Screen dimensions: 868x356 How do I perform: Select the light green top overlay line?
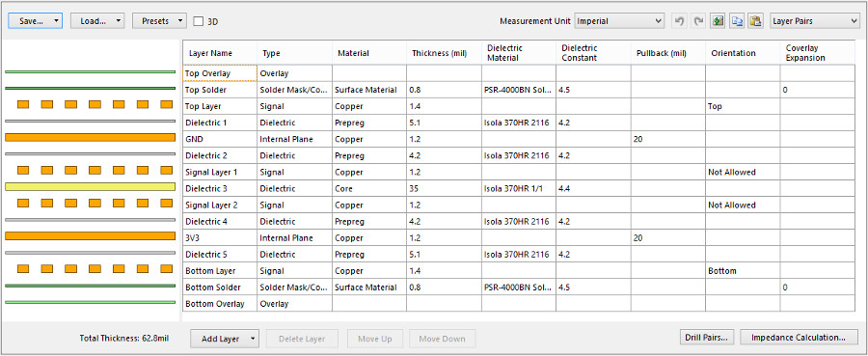pos(91,71)
